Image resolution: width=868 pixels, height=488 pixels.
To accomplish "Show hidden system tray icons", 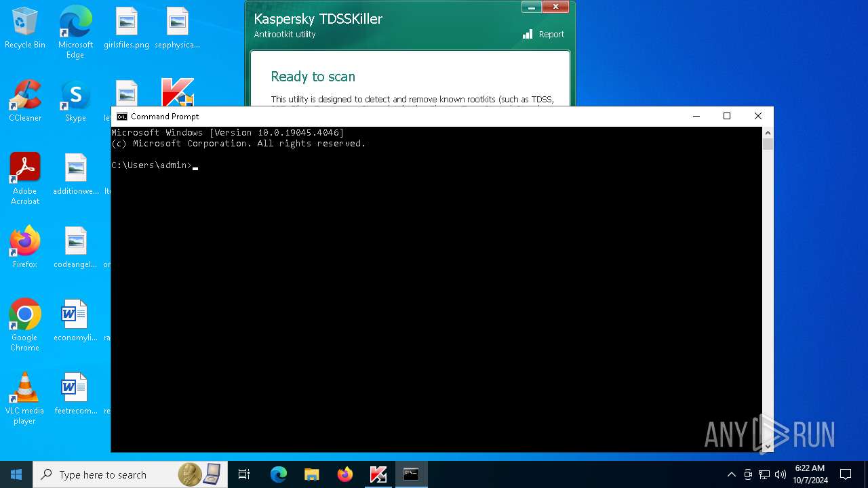I will click(x=731, y=474).
